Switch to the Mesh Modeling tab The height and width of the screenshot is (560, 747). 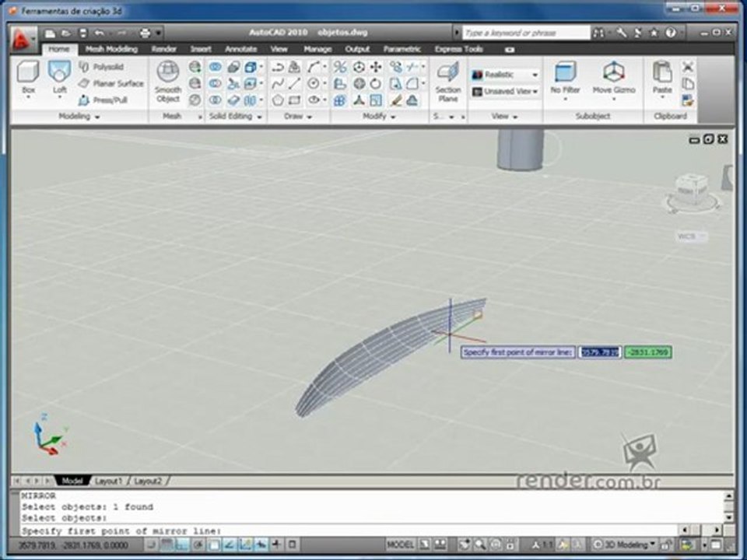(x=111, y=49)
